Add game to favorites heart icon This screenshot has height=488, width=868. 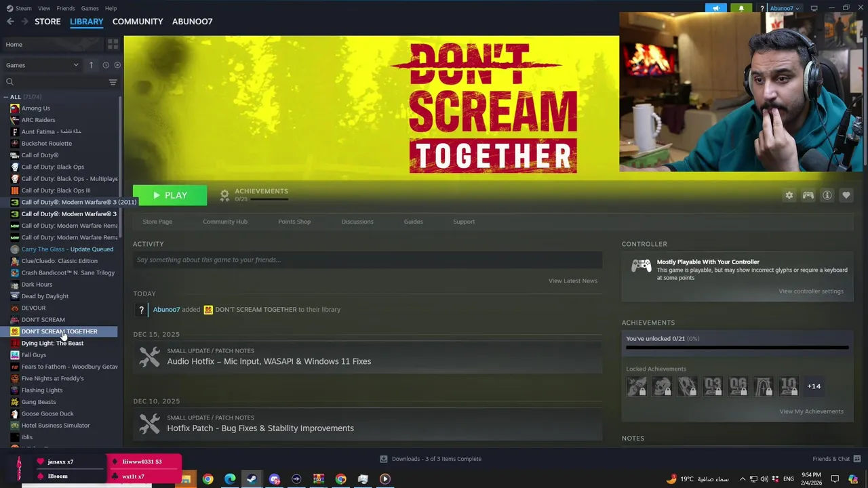coord(846,195)
